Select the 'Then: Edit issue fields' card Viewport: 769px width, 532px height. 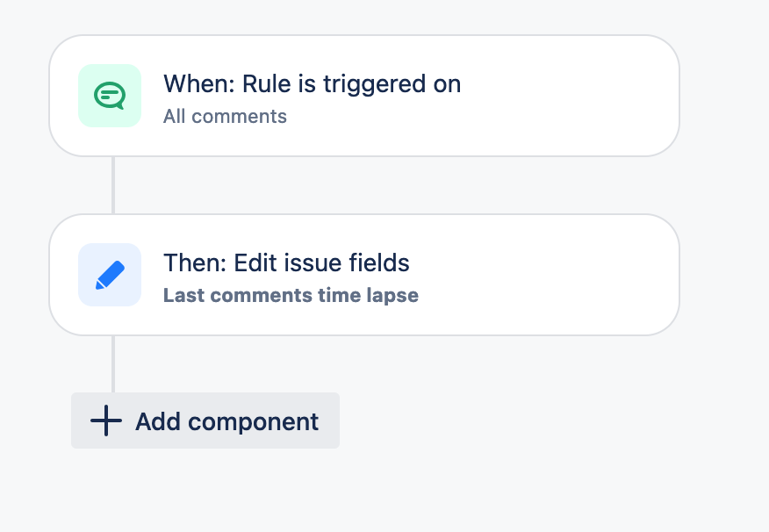364,275
